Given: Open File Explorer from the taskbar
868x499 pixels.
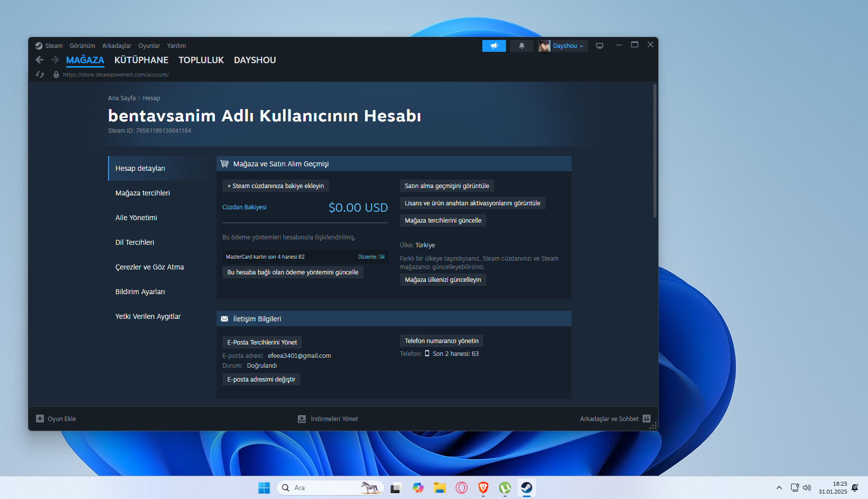Looking at the screenshot, I should click(440, 488).
